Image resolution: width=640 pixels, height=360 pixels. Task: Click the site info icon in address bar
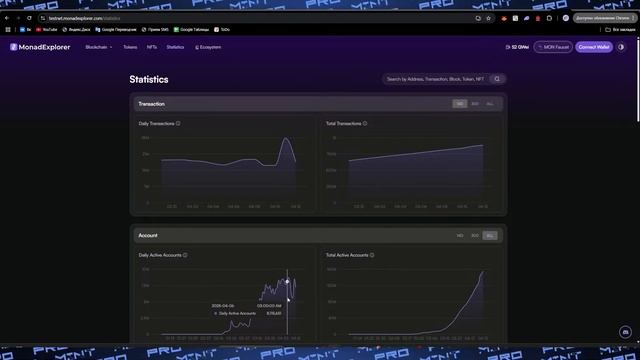pyautogui.click(x=43, y=18)
